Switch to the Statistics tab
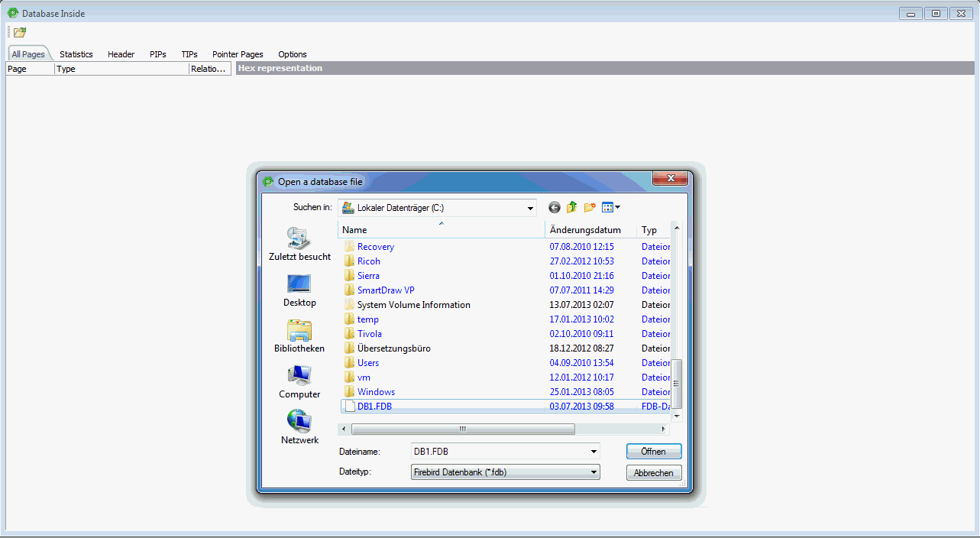Screen dimensions: 980x538 (x=76, y=54)
